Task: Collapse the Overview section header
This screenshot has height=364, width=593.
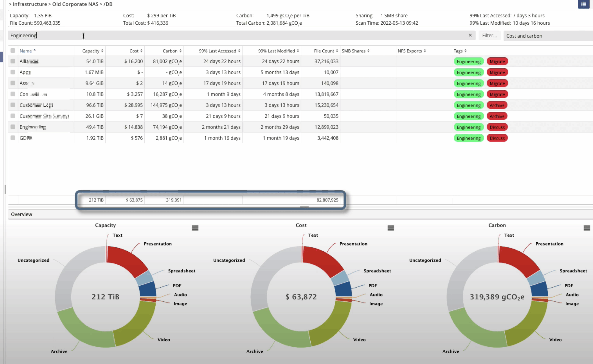Action: point(22,214)
